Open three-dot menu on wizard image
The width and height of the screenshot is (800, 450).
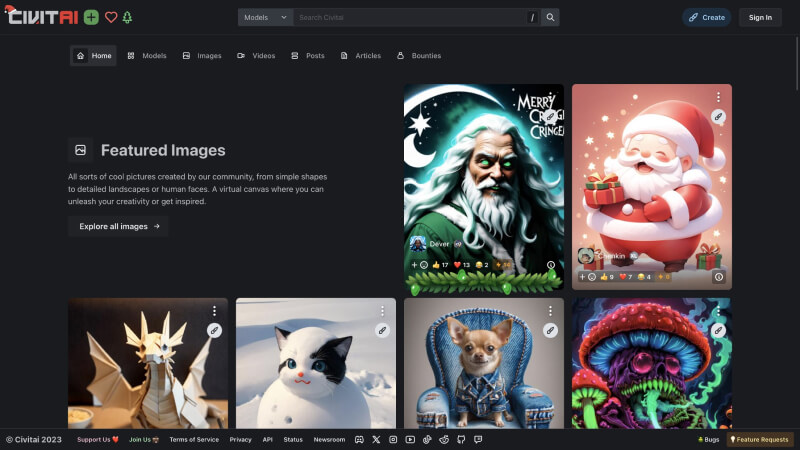click(550, 97)
